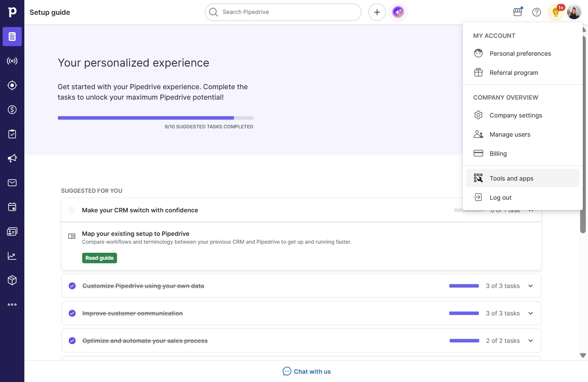588x382 pixels.
Task: Click the Setup guide page title
Action: click(x=50, y=12)
